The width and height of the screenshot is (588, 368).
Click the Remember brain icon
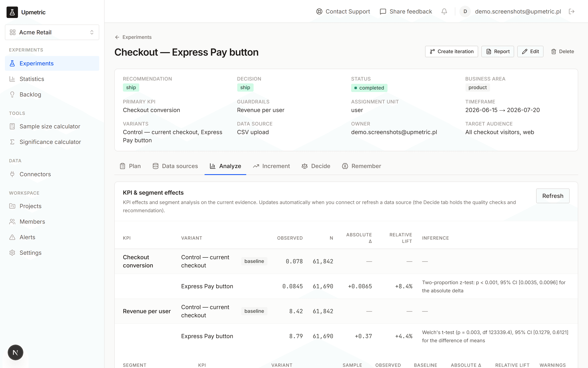tap(345, 166)
